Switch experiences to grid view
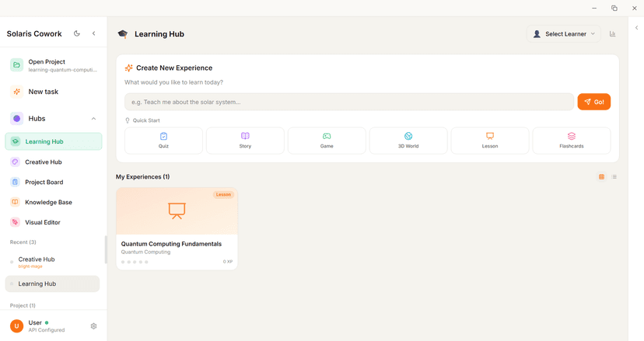 click(x=601, y=177)
